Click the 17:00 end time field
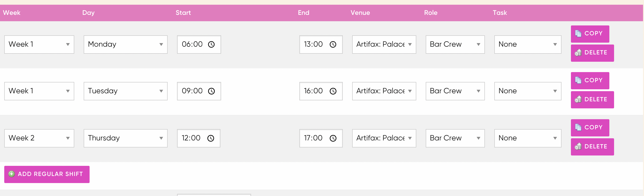 tap(321, 138)
